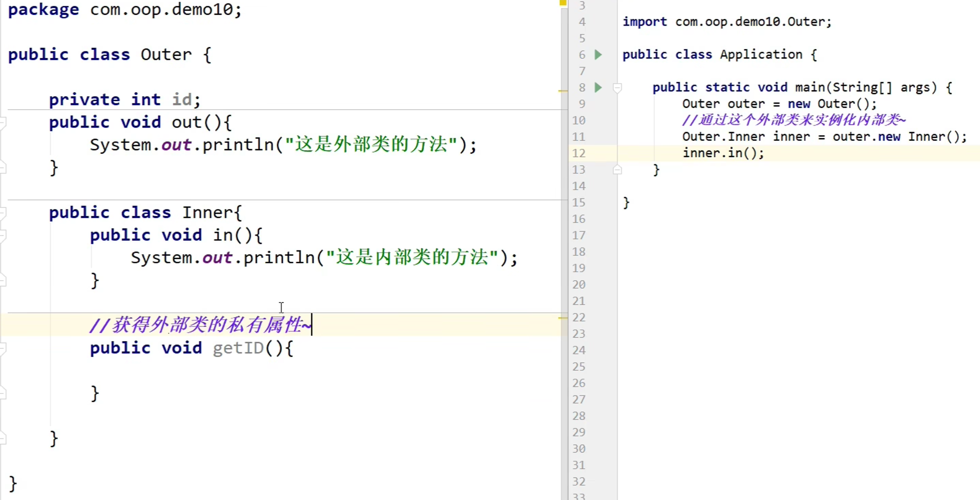Jump to lower yellow warning stripe mark
The image size is (980, 500).
coord(563,318)
